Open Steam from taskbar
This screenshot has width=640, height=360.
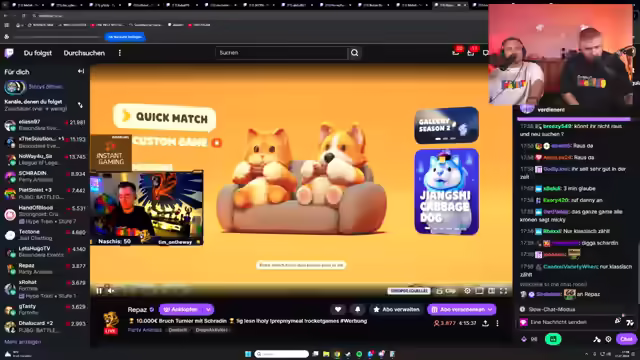348,354
